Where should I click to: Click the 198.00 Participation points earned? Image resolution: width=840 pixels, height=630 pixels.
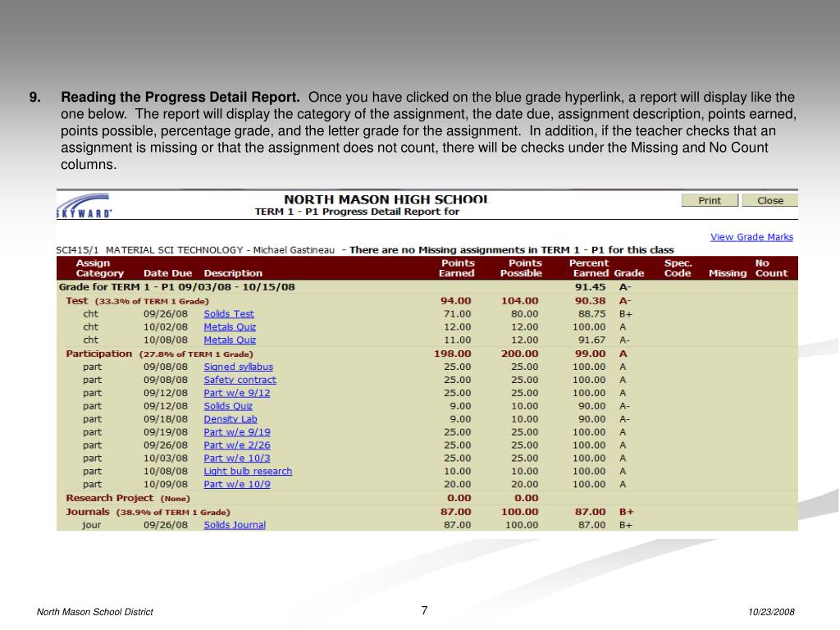click(452, 354)
